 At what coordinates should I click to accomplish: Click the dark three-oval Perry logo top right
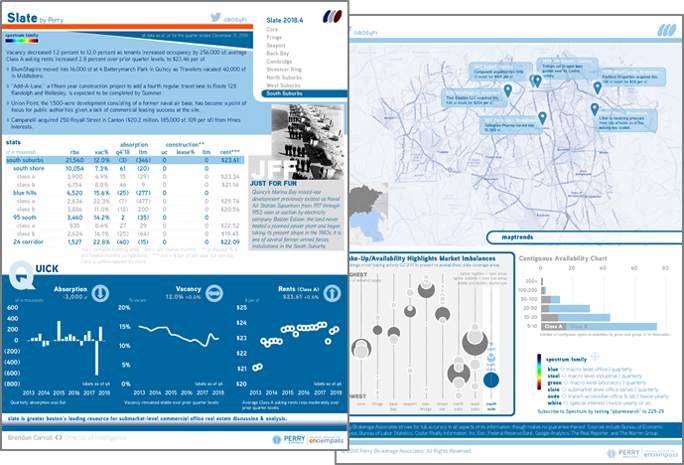pos(332,17)
